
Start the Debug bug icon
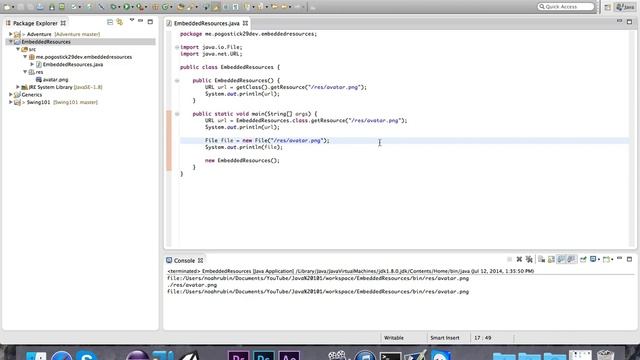[113, 7]
